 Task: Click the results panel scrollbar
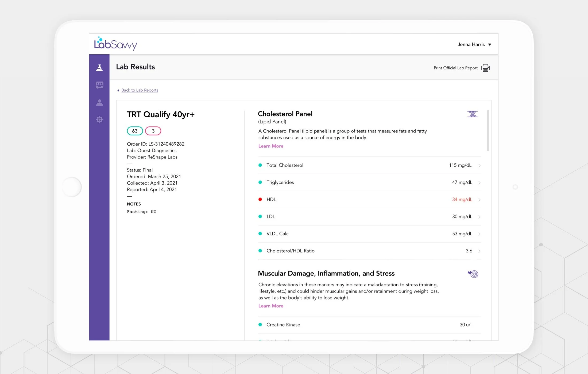(x=488, y=131)
